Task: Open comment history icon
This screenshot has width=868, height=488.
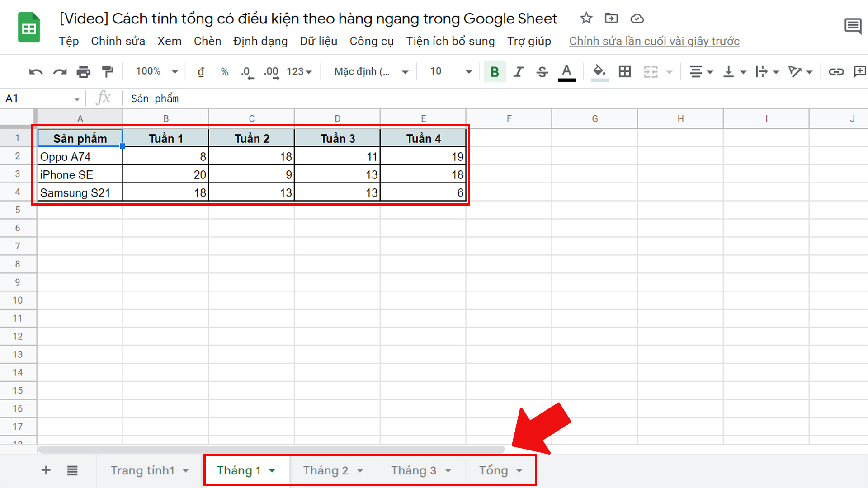Action: [853, 26]
